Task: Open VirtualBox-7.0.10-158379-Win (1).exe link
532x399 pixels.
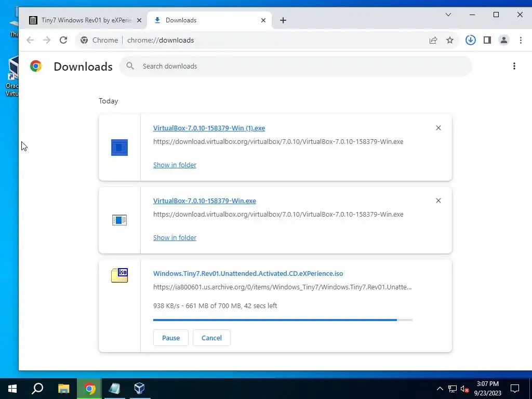Action: coord(209,128)
